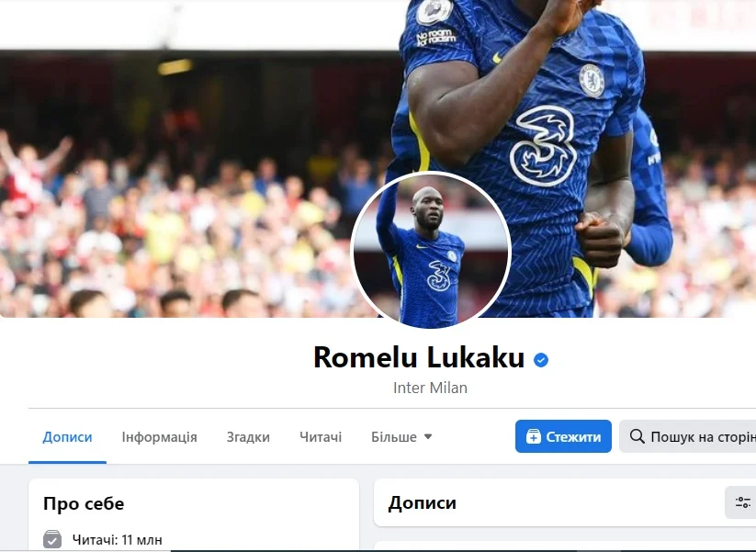The height and width of the screenshot is (552, 756).
Task: Click the magnifying glass search icon
Action: point(637,436)
